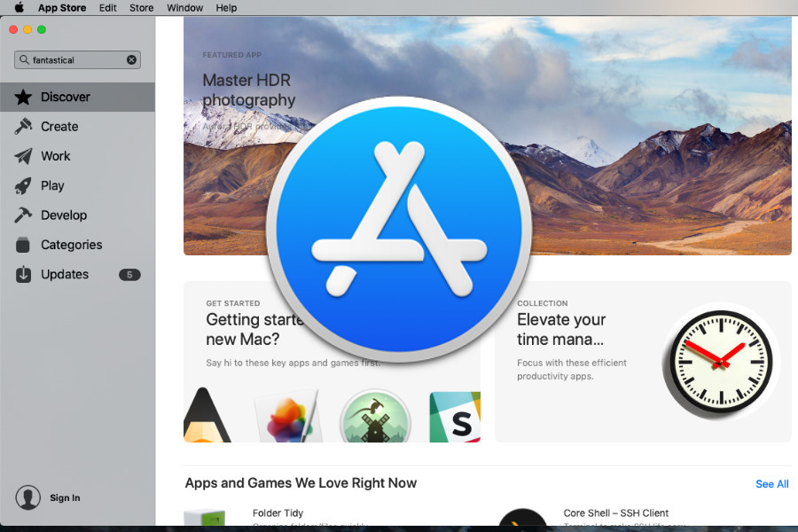Open the Work paper plane icon
Image resolution: width=798 pixels, height=532 pixels.
[x=23, y=156]
